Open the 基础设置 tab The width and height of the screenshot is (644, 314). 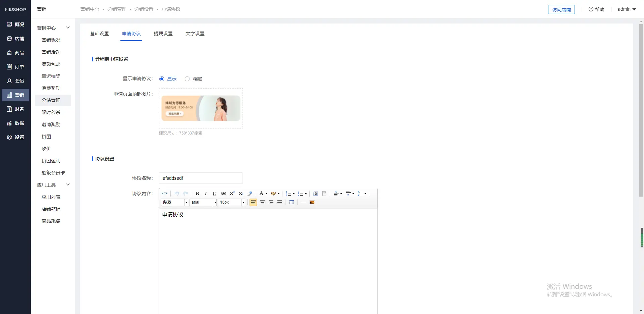click(99, 34)
